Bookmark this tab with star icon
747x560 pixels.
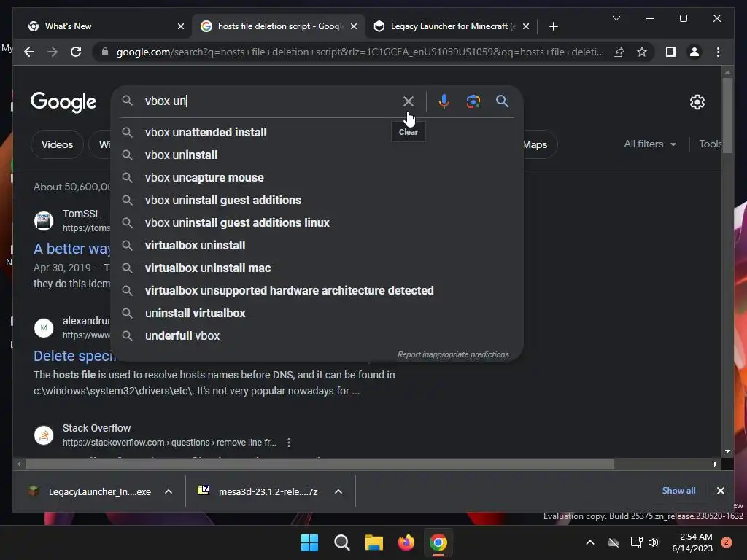(642, 52)
